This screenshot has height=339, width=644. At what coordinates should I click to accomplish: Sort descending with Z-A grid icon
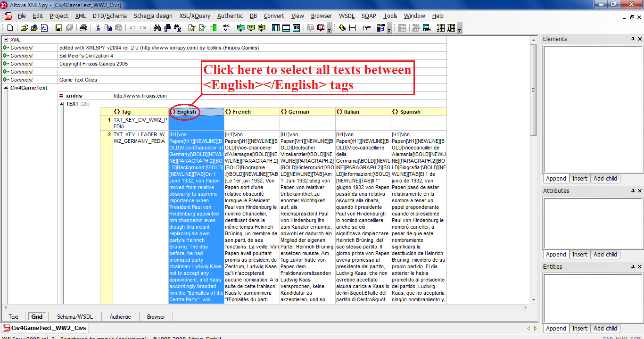(x=451, y=28)
